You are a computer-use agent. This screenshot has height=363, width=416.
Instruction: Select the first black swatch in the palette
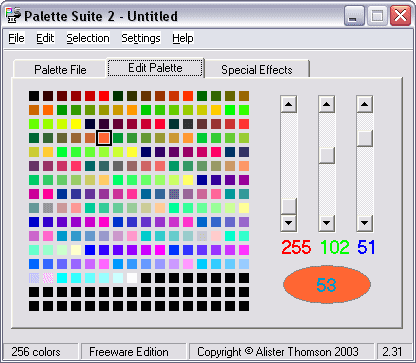pyautogui.click(x=34, y=96)
